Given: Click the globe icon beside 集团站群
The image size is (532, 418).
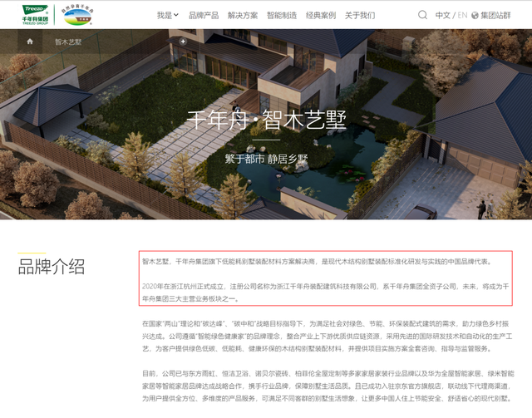Looking at the screenshot, I should click(475, 15).
